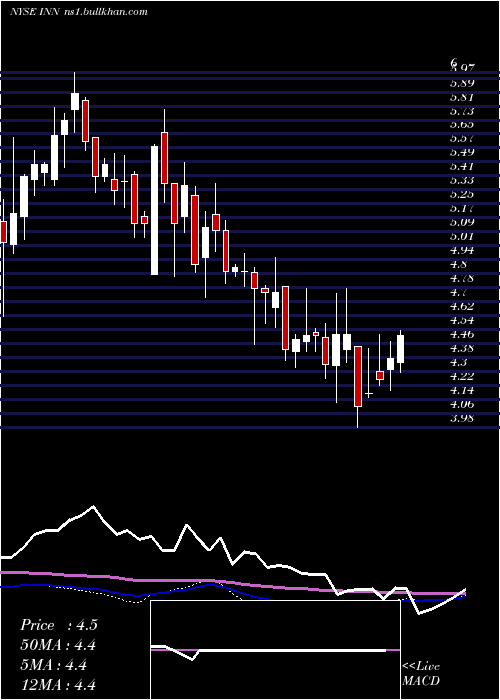Select the 4.14 price axis value

pos(462,391)
